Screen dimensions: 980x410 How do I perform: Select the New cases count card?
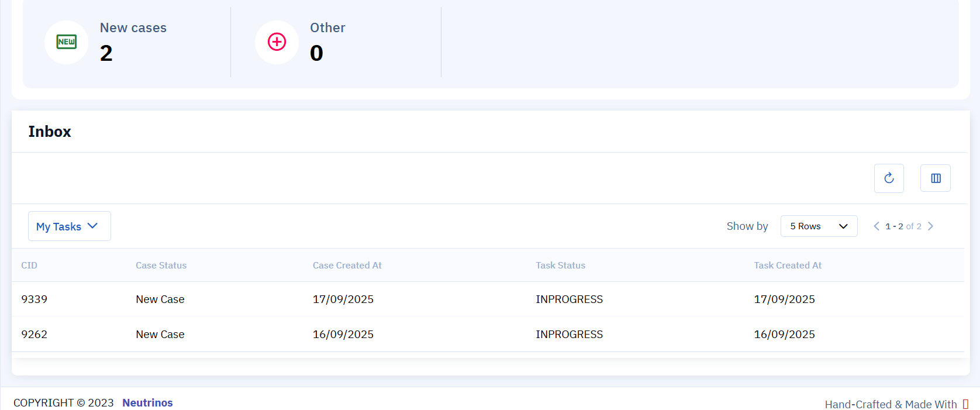pyautogui.click(x=133, y=41)
